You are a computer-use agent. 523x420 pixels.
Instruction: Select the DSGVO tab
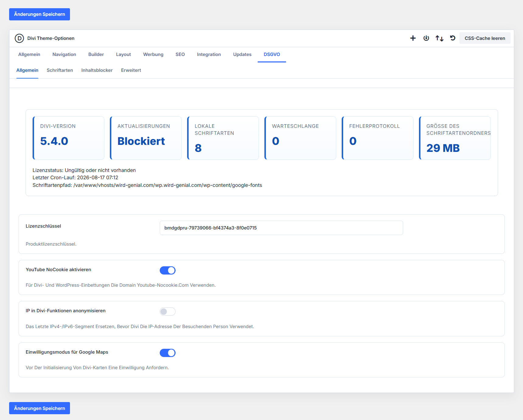pos(272,54)
